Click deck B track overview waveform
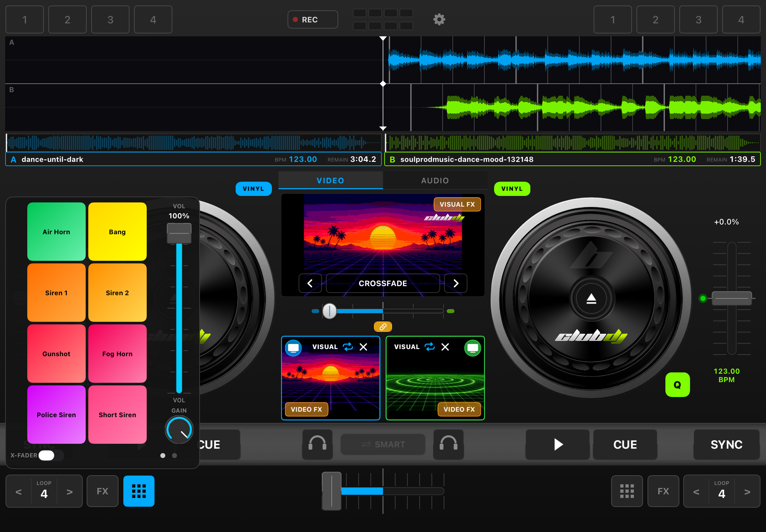 (572, 143)
